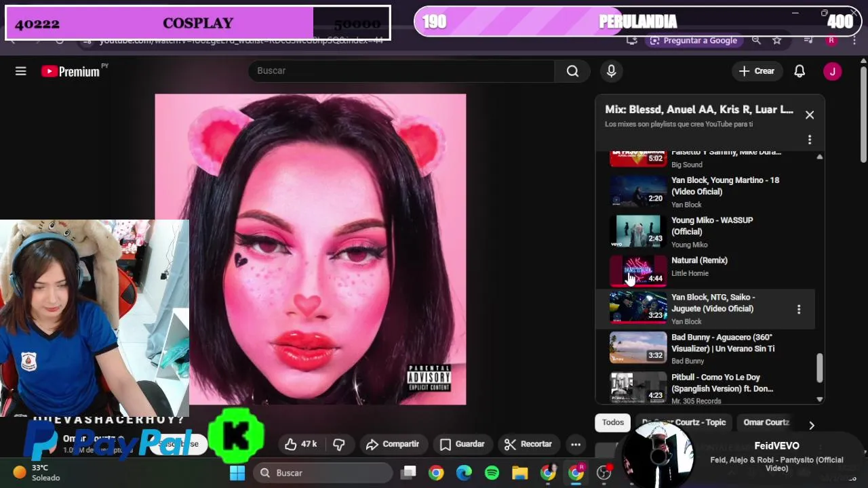The width and height of the screenshot is (868, 488).
Task: Open the Chrome three-dot menu
Action: point(854,41)
